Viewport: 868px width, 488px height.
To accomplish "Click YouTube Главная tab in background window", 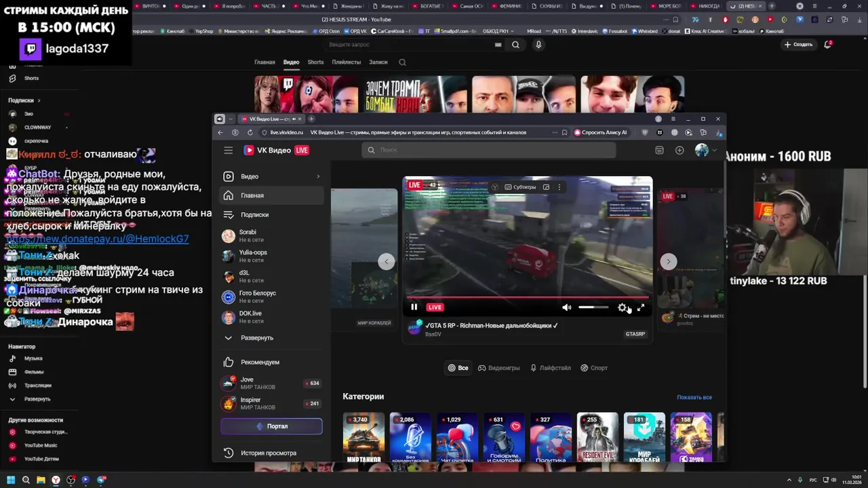I will 264,62.
